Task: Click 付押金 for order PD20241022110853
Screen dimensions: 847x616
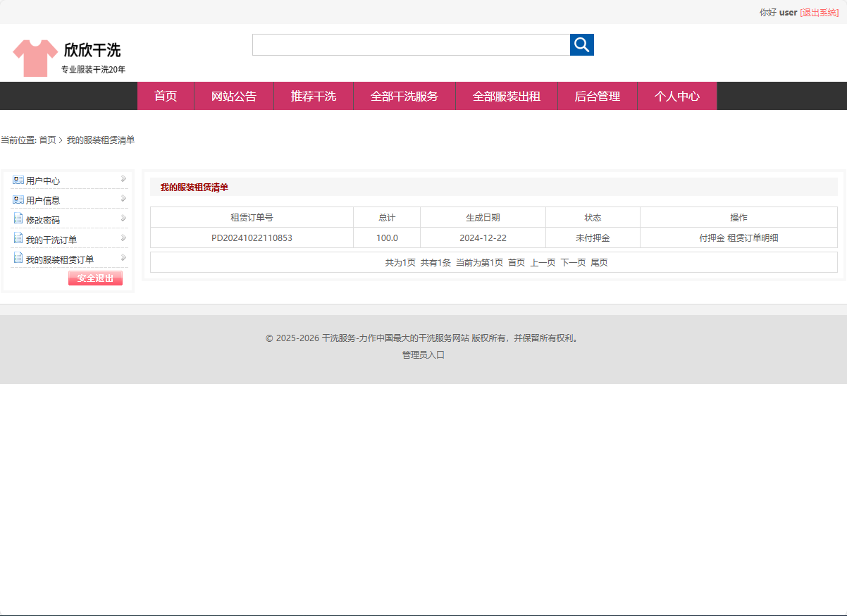Action: tap(712, 238)
